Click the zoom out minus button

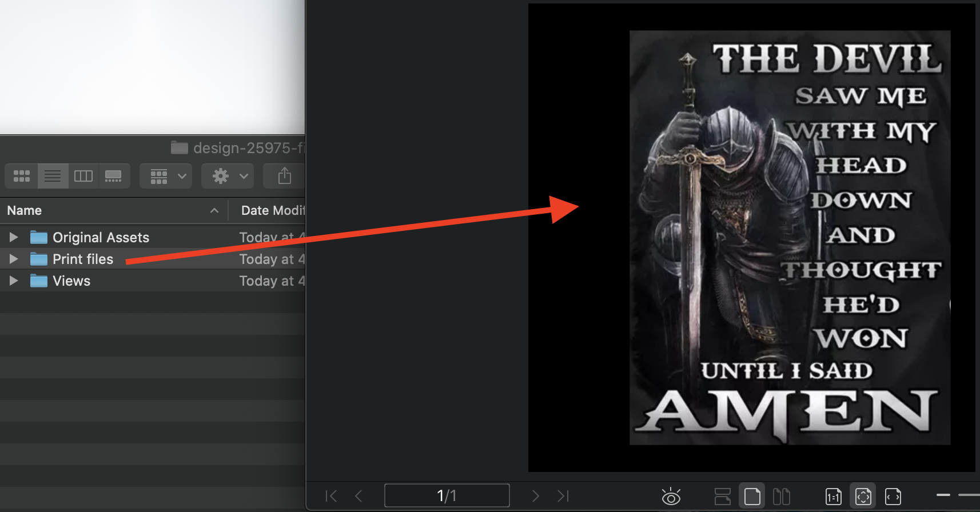click(943, 495)
